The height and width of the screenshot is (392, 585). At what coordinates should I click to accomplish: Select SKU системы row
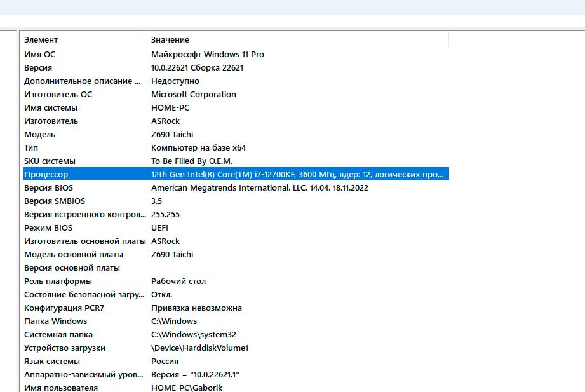(x=50, y=161)
